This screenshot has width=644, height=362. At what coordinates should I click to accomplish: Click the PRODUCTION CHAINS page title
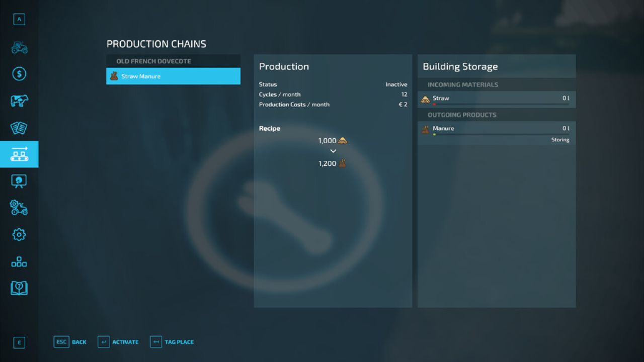pyautogui.click(x=156, y=44)
